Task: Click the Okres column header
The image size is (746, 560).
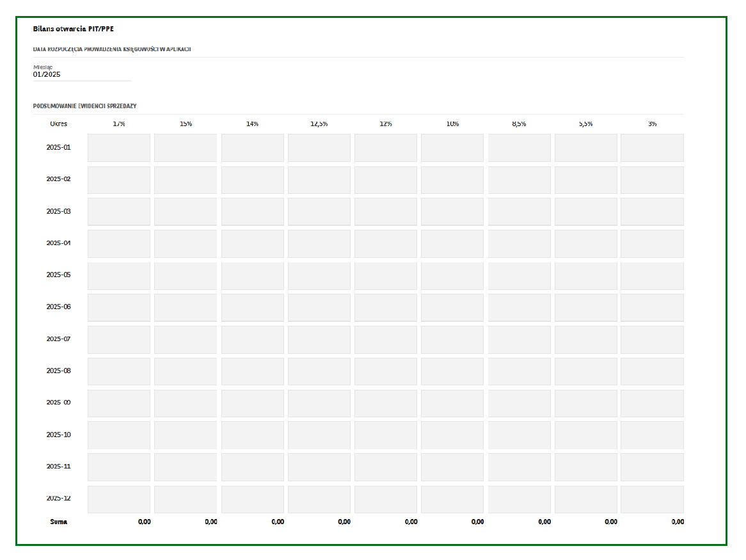Action: pyautogui.click(x=58, y=124)
